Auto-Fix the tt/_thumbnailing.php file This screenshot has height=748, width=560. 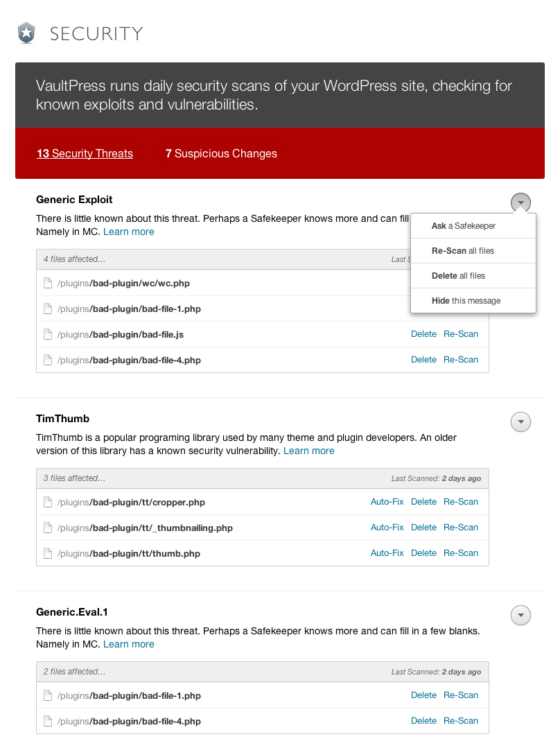tap(387, 527)
